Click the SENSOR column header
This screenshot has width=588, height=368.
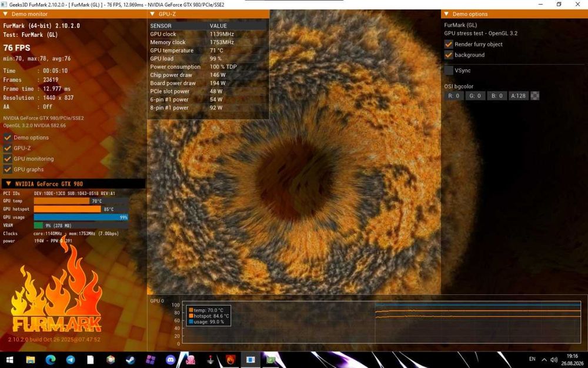161,26
